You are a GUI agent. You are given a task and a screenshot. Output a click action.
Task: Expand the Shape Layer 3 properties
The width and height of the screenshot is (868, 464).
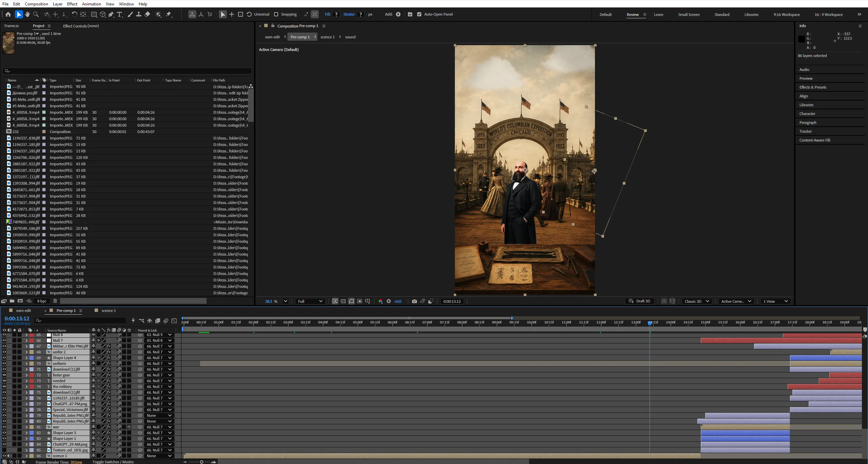pos(26,433)
